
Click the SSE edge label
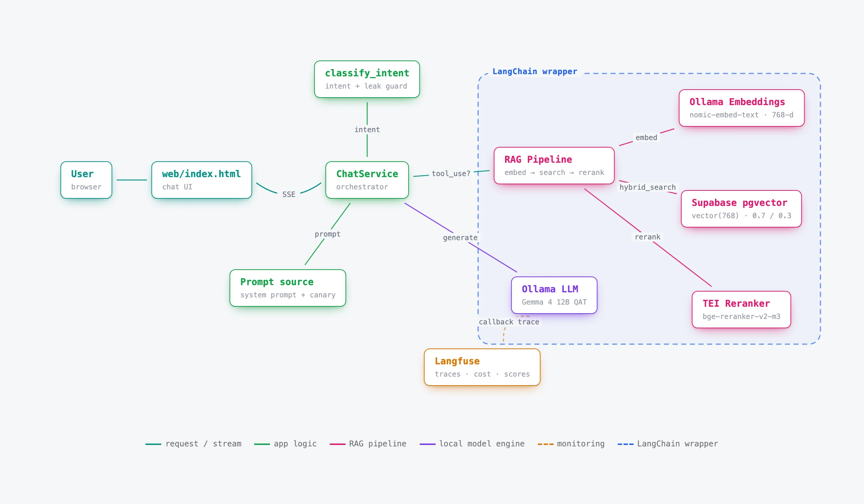(x=289, y=194)
